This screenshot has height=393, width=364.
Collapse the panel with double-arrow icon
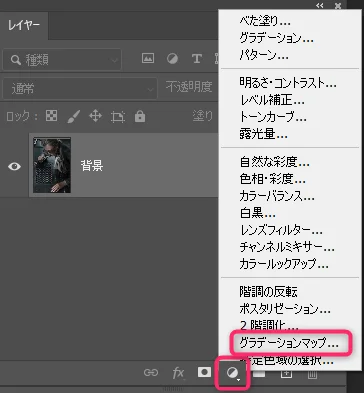320,5
